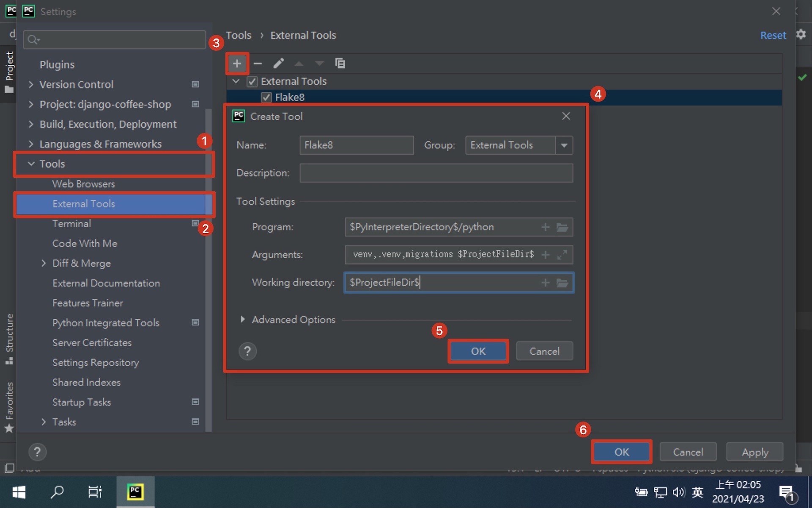Insert macro in Arguments field
The image size is (812, 508).
[546, 255]
